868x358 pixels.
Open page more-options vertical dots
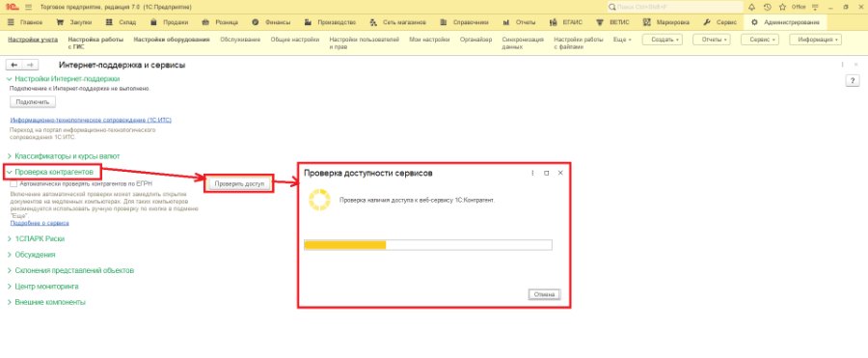843,65
